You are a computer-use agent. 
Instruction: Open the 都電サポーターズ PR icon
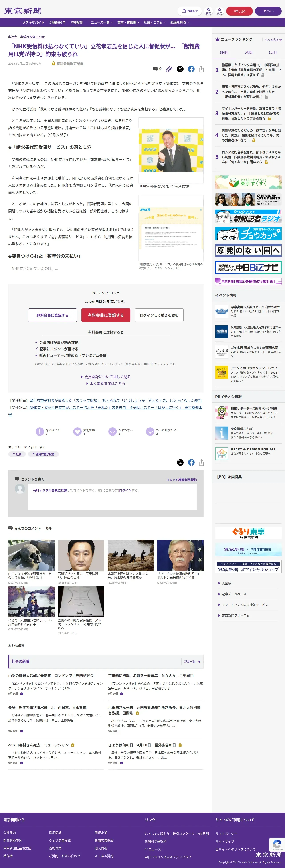[222, 412]
